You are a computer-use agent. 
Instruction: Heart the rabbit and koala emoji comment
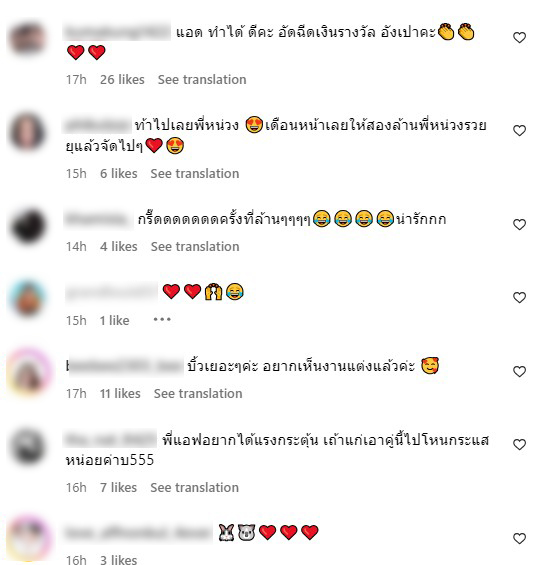click(519, 538)
